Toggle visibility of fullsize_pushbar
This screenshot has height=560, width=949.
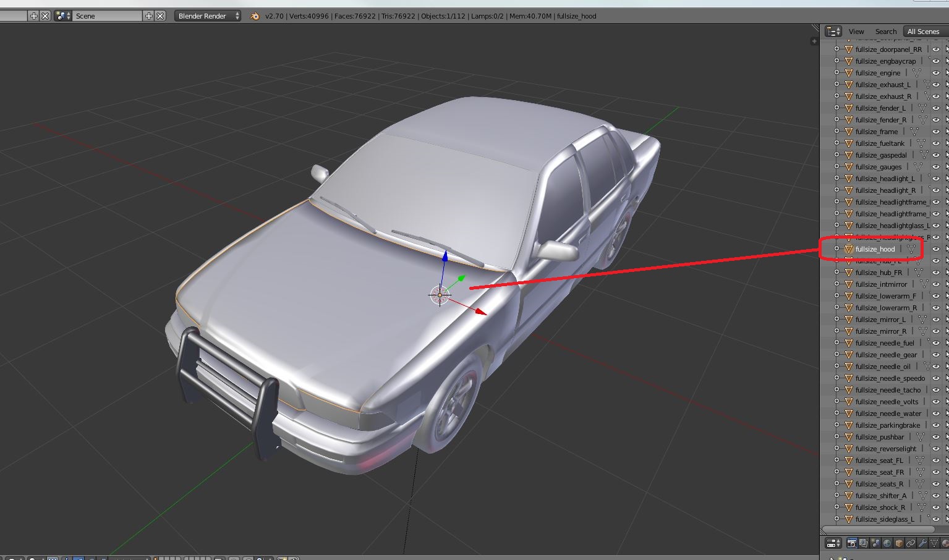(x=936, y=437)
